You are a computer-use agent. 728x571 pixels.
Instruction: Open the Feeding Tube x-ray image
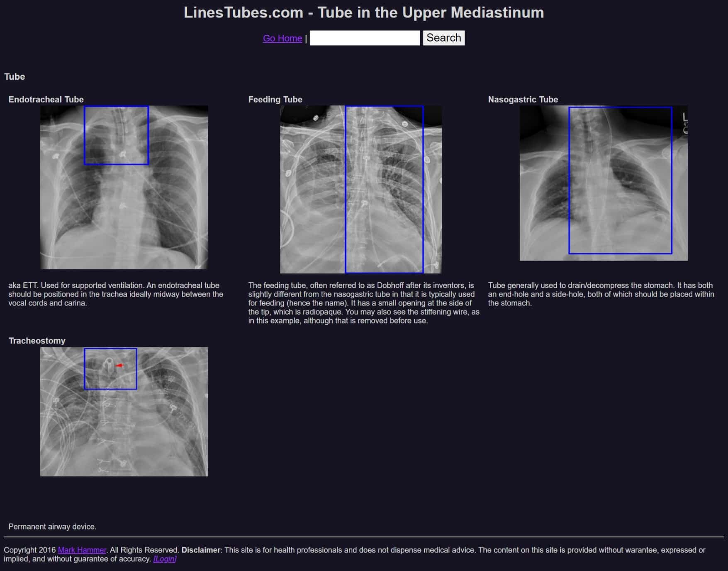click(x=360, y=189)
